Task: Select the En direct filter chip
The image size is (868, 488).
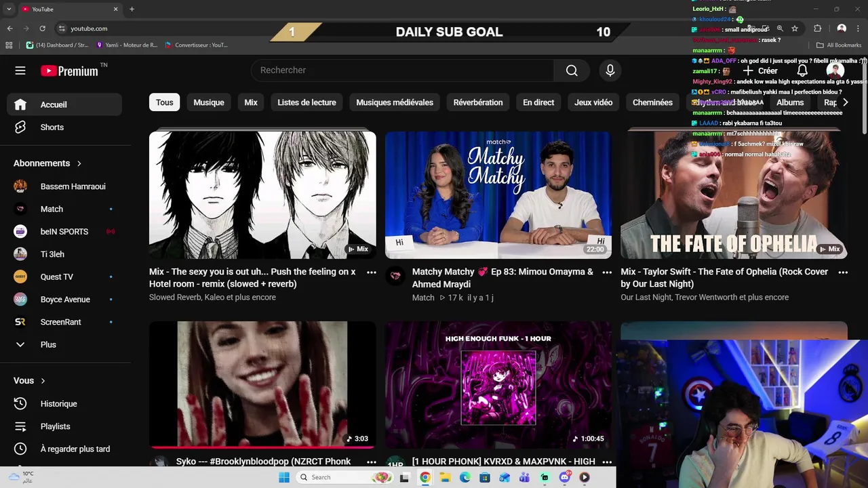Action: 538,102
